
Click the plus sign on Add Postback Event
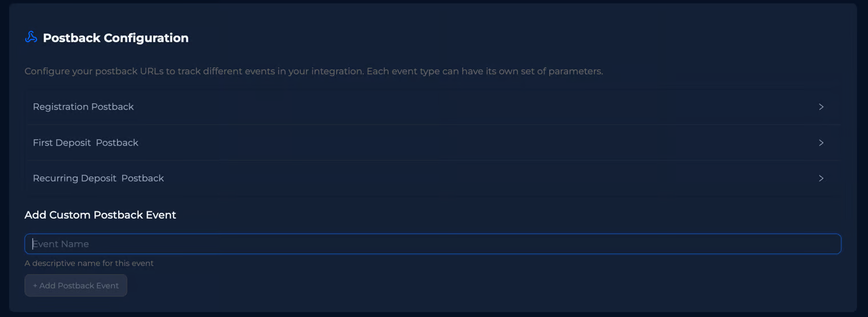[35, 286]
